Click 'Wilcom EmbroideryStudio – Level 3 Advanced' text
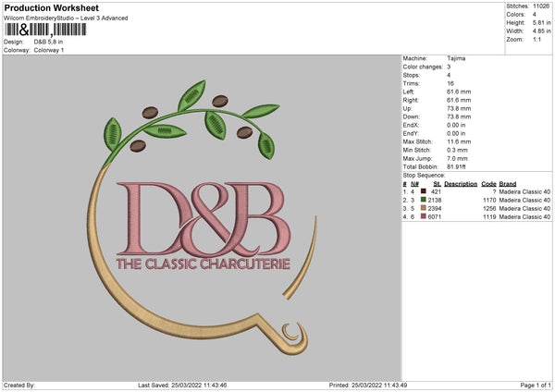Screen dimensions: 555x392 coord(66,18)
